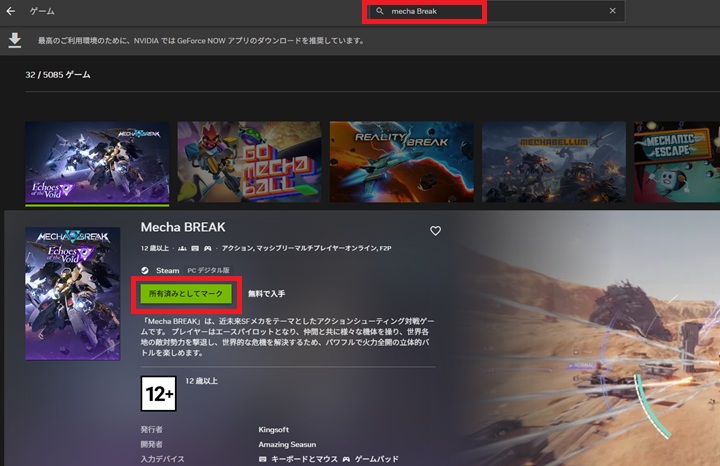This screenshot has width=720, height=466.
Task: Clear the search field with the X
Action: point(613,11)
